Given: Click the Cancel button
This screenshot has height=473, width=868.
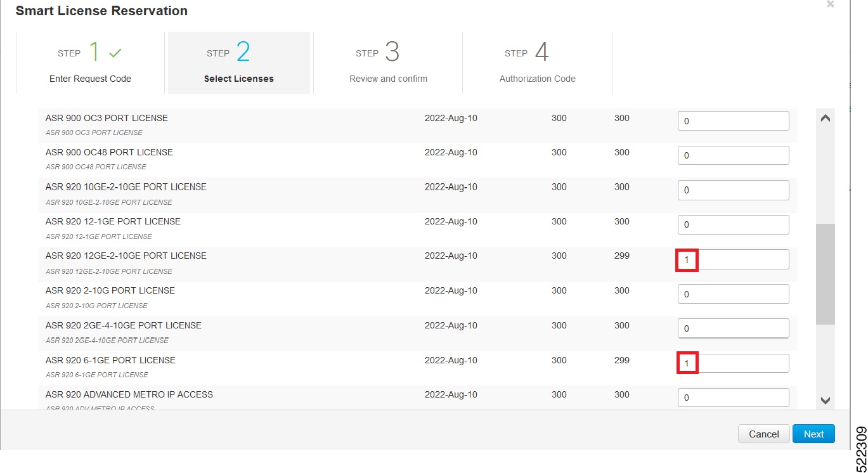Looking at the screenshot, I should click(763, 434).
